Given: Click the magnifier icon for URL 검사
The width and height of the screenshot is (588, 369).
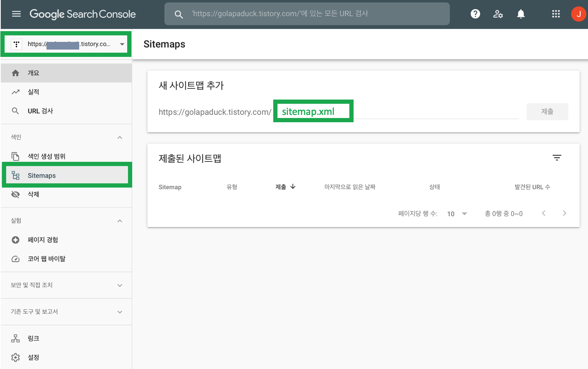Looking at the screenshot, I should click(x=15, y=111).
